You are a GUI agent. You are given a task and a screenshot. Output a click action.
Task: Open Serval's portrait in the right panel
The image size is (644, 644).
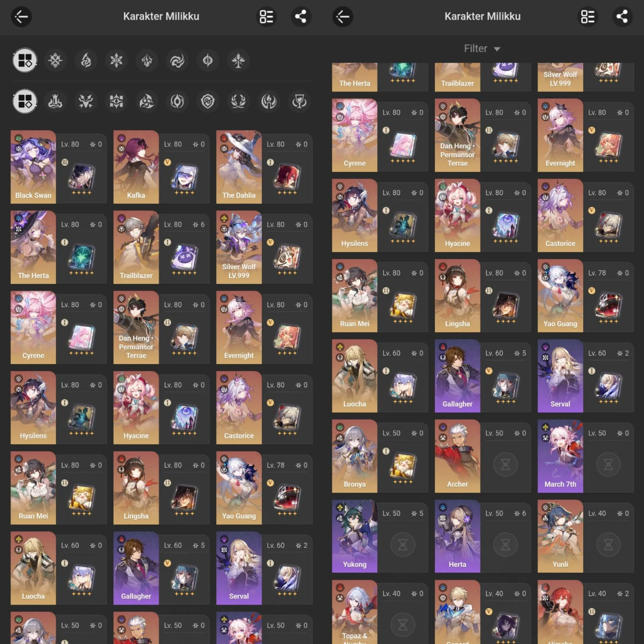(x=560, y=376)
